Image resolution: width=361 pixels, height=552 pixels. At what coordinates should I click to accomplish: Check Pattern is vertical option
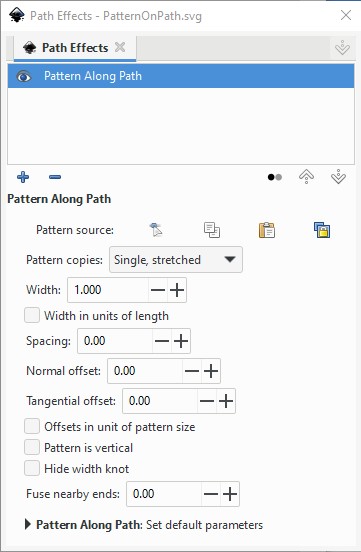click(32, 447)
